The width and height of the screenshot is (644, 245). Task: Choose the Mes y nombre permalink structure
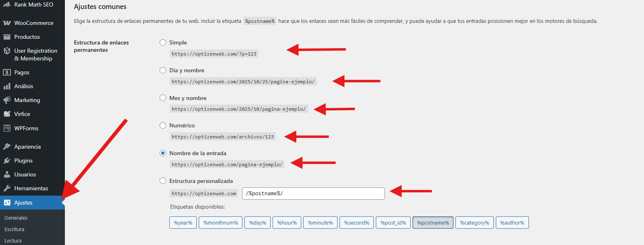pyautogui.click(x=163, y=98)
